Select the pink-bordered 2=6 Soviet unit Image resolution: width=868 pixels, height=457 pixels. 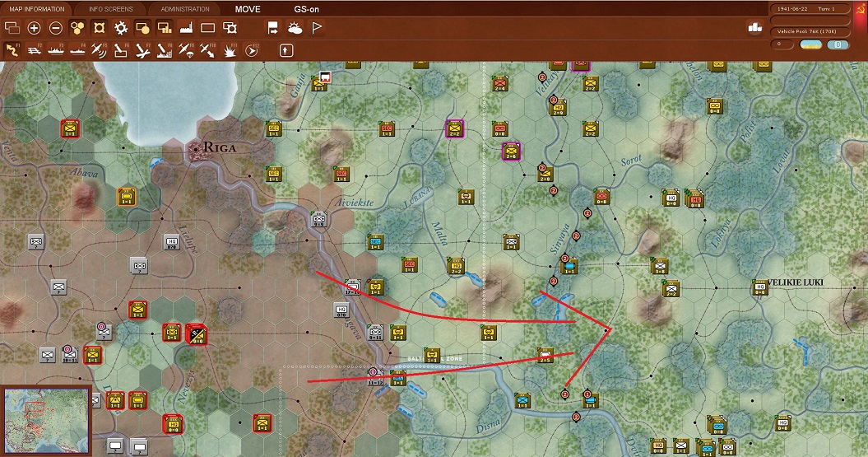pyautogui.click(x=511, y=152)
